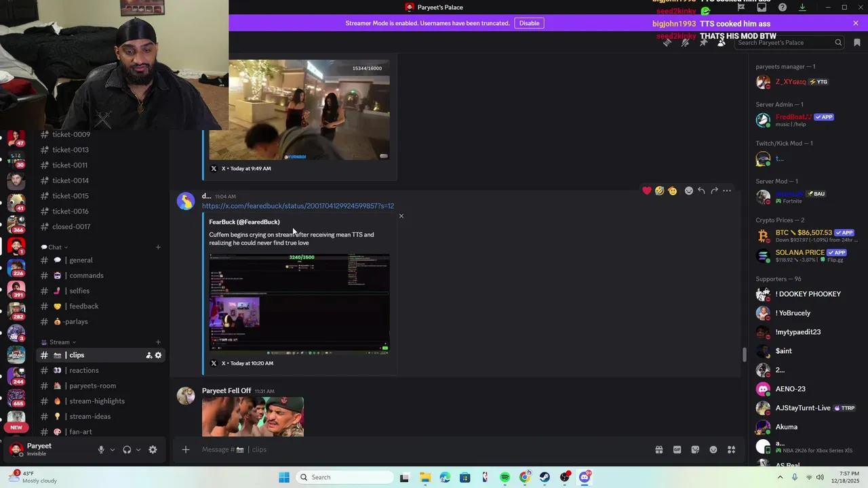The height and width of the screenshot is (488, 868).
Task: Open the commands channel
Action: click(x=100, y=276)
